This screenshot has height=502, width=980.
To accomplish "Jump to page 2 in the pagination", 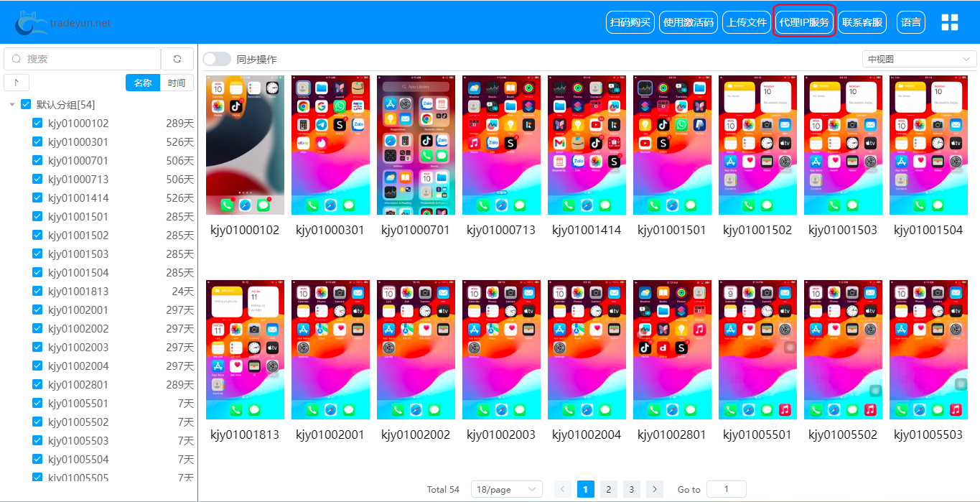I will (x=608, y=489).
